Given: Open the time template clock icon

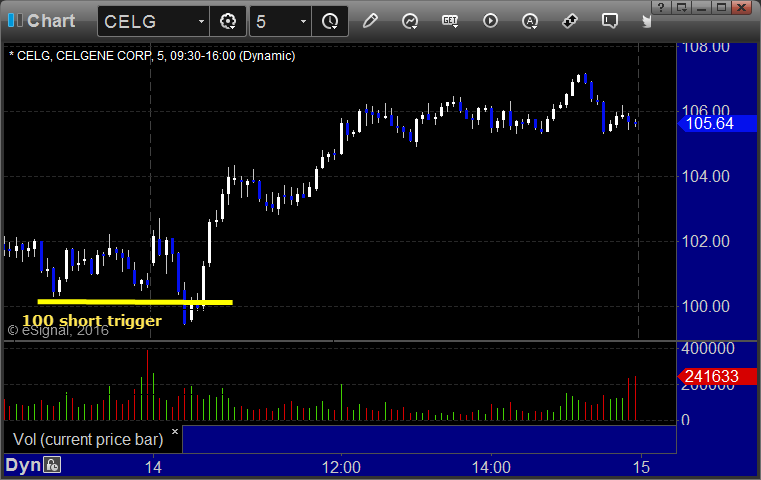Looking at the screenshot, I should click(330, 21).
